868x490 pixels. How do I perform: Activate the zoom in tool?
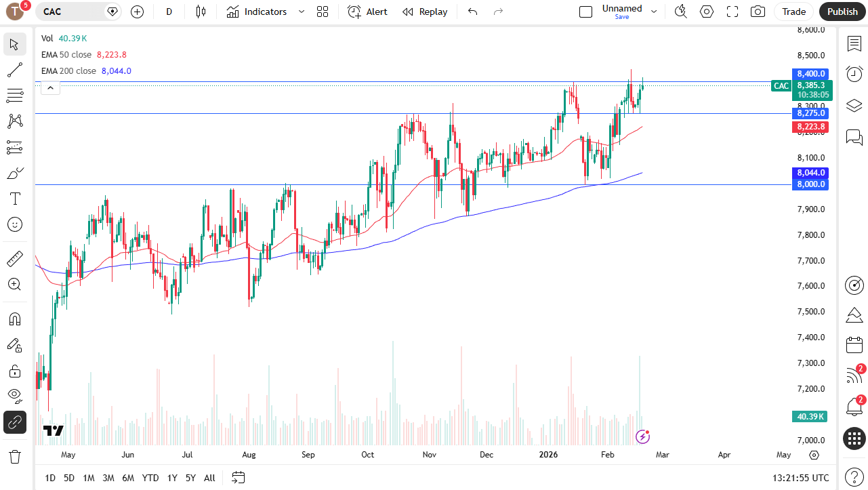click(14, 284)
